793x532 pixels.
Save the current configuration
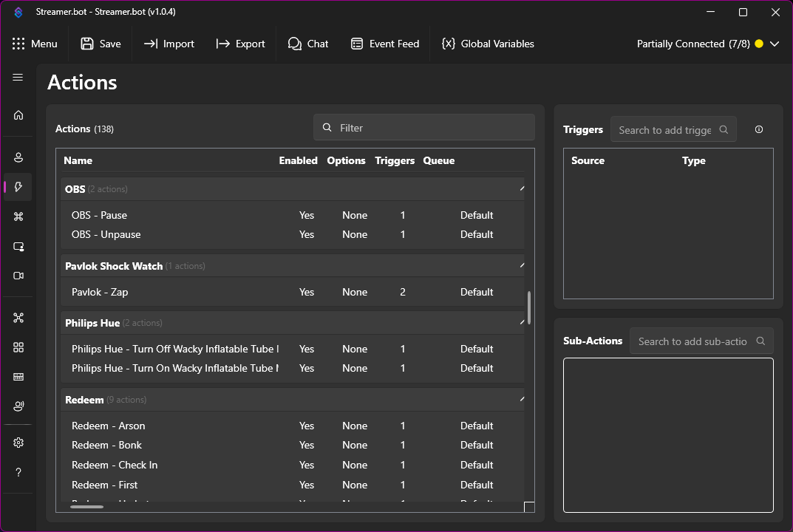pos(101,44)
